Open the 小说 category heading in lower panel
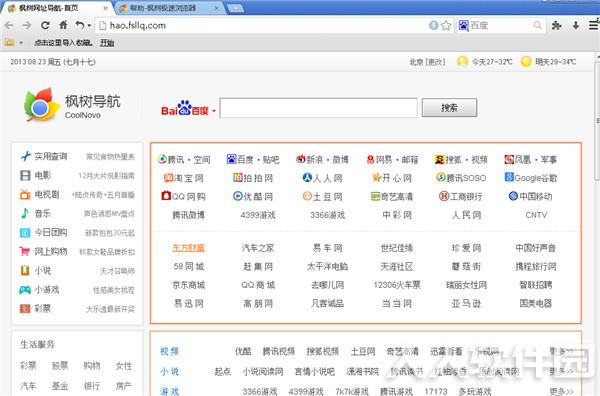600x396 pixels. [169, 371]
